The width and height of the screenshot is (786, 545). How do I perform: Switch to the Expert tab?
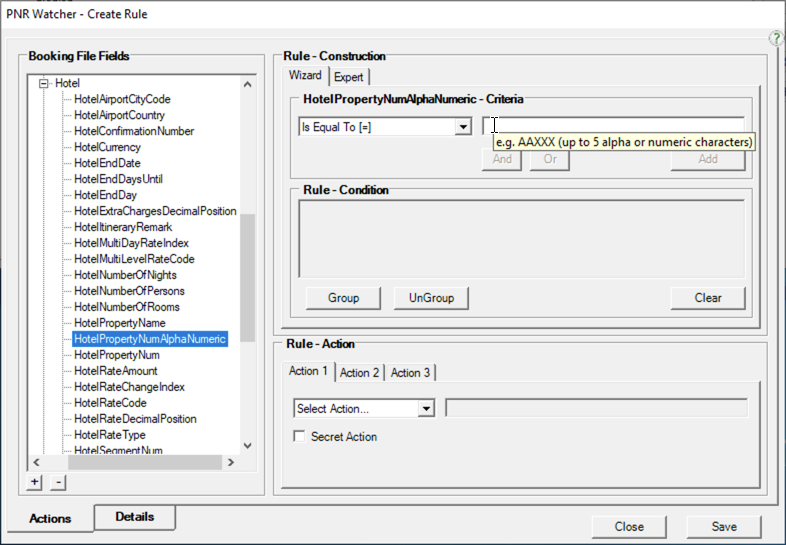click(x=348, y=77)
